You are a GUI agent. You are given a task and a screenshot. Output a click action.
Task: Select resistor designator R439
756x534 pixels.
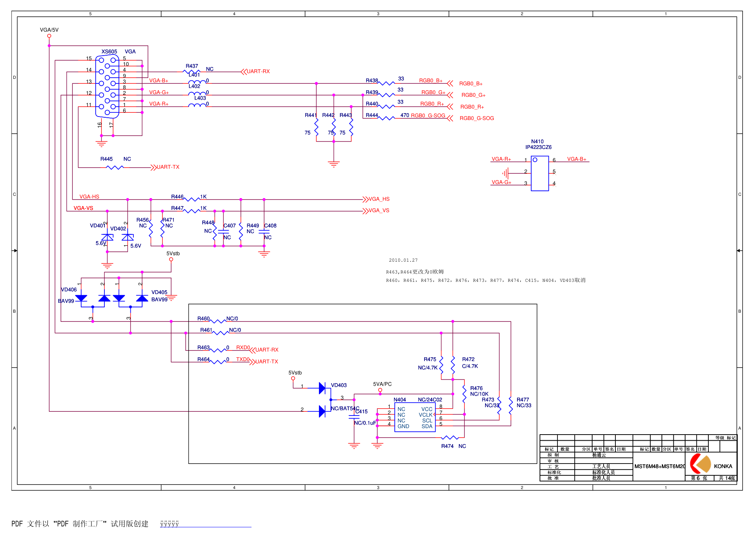point(372,92)
